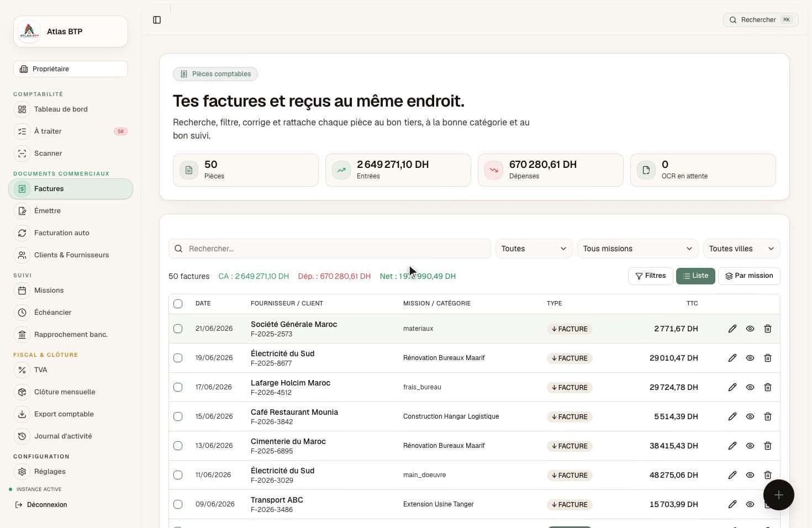The height and width of the screenshot is (528, 812).
Task: Click the TVA percent icon
Action: 22,370
